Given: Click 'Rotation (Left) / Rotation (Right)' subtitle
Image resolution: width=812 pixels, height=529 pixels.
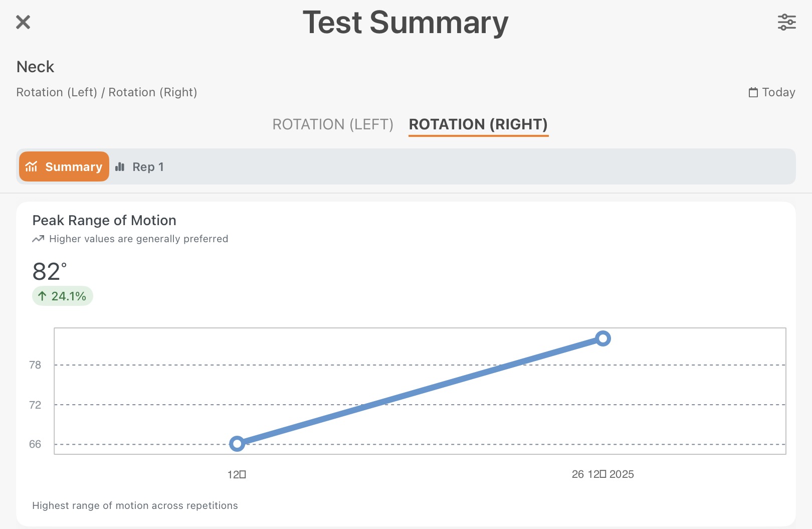Looking at the screenshot, I should [x=107, y=92].
